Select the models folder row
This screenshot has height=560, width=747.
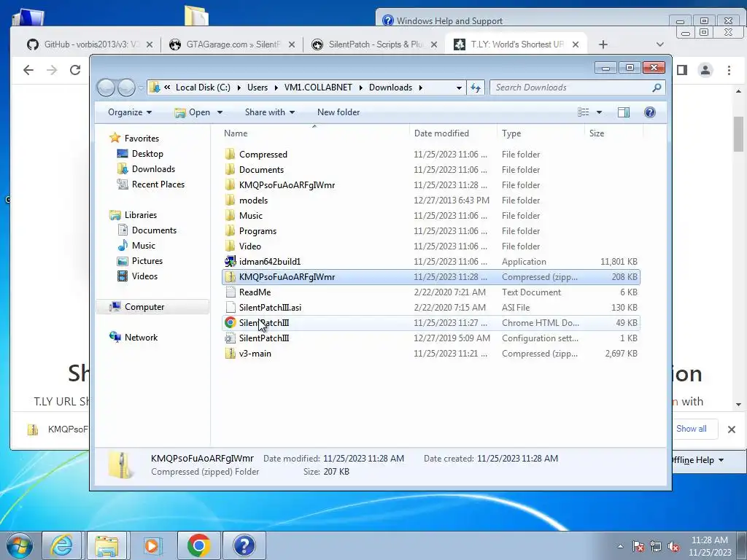[430, 201]
